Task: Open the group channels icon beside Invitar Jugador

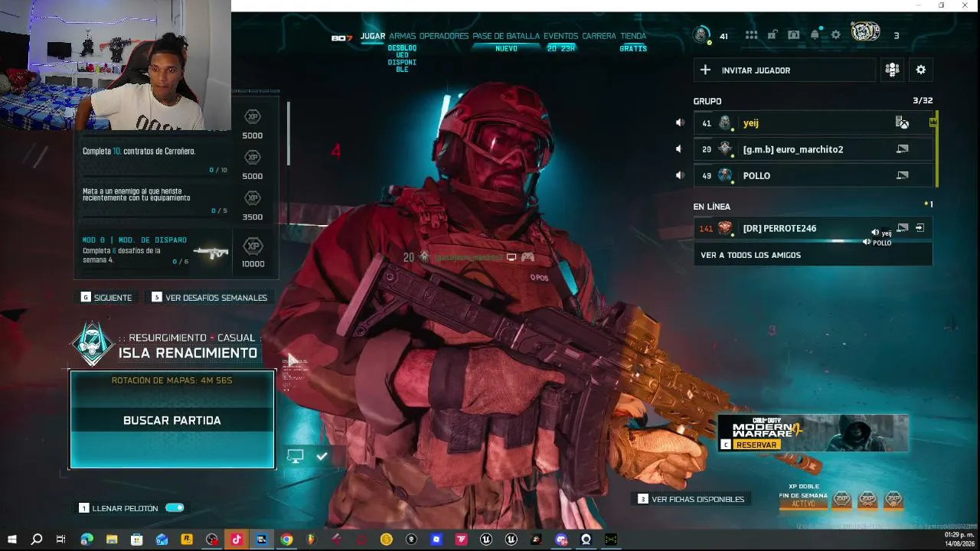Action: pos(892,70)
